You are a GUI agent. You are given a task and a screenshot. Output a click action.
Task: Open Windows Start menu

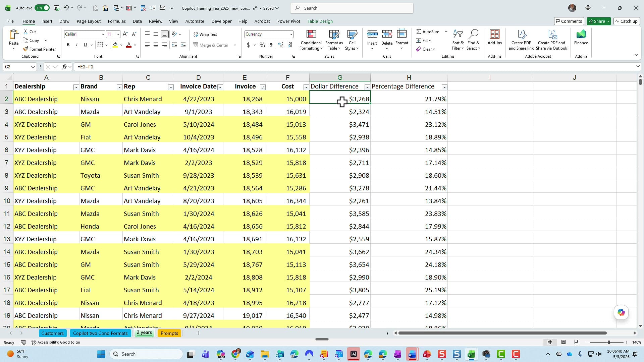101,354
